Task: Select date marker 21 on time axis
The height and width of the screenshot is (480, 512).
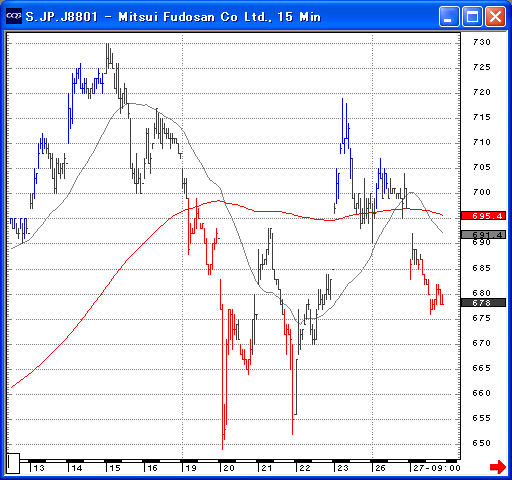Action: [x=267, y=468]
